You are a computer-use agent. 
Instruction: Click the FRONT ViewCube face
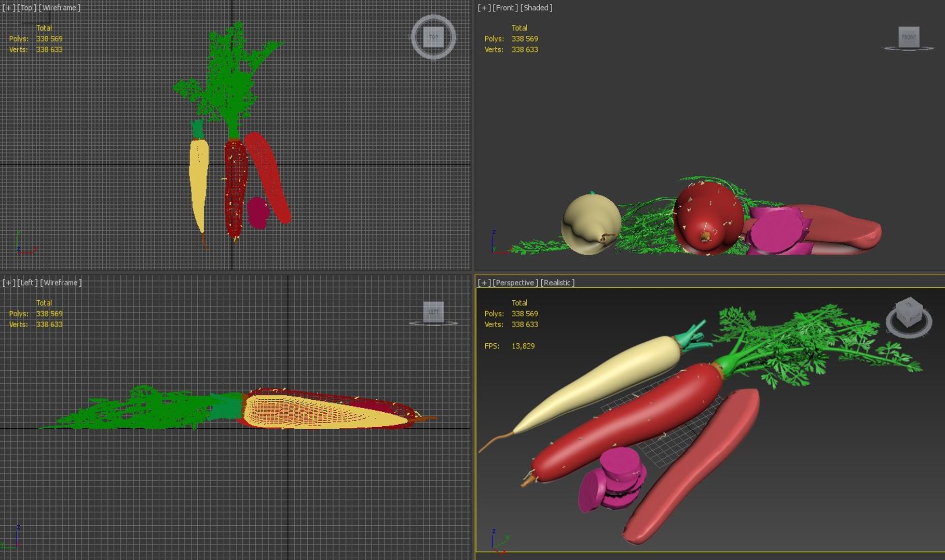pos(909,37)
